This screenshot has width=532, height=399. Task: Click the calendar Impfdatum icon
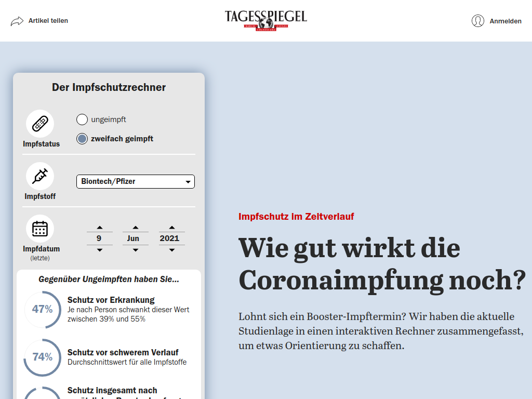pos(40,229)
